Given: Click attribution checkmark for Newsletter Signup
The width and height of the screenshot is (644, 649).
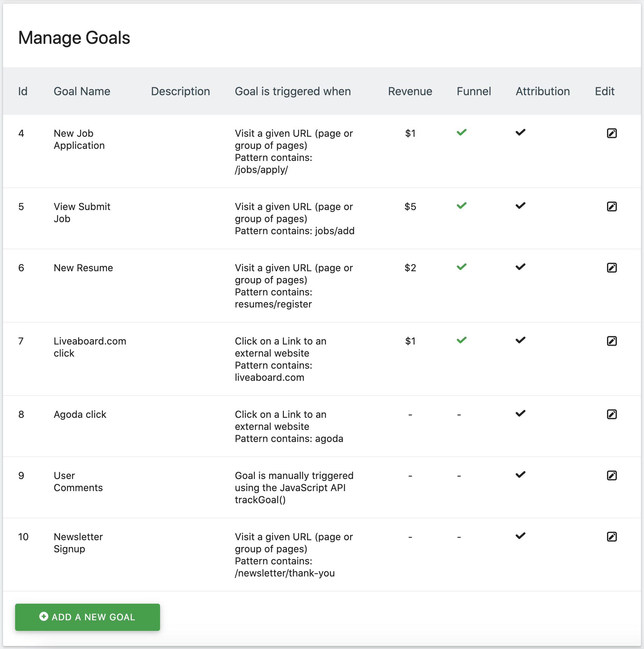Looking at the screenshot, I should pos(520,536).
